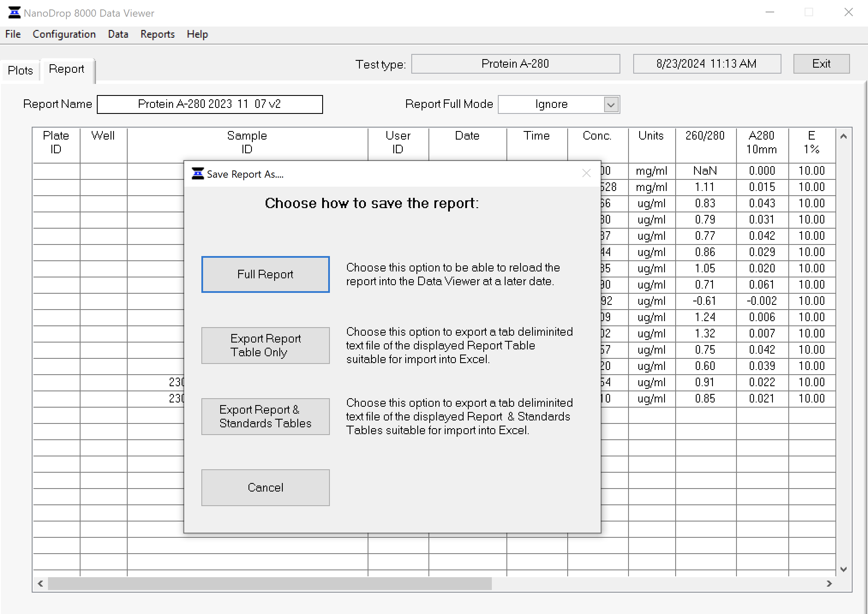Click the table's scroll down arrow
The width and height of the screenshot is (868, 614).
pos(844,569)
